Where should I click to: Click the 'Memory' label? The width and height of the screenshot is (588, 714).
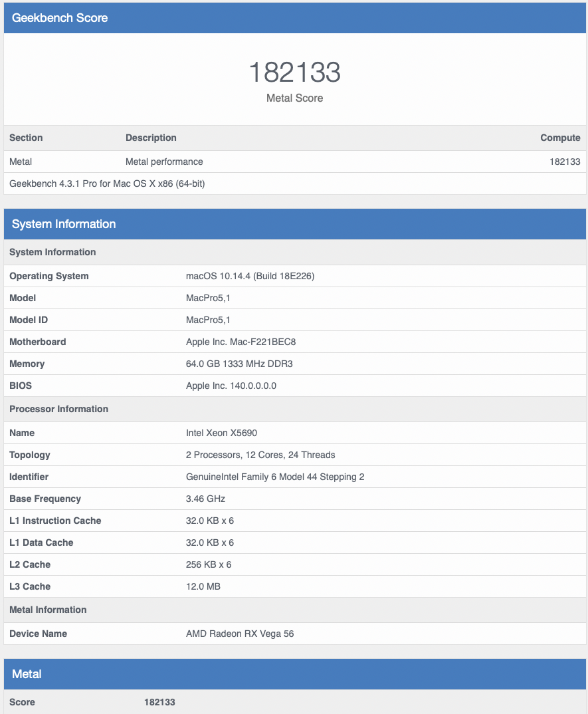click(27, 364)
